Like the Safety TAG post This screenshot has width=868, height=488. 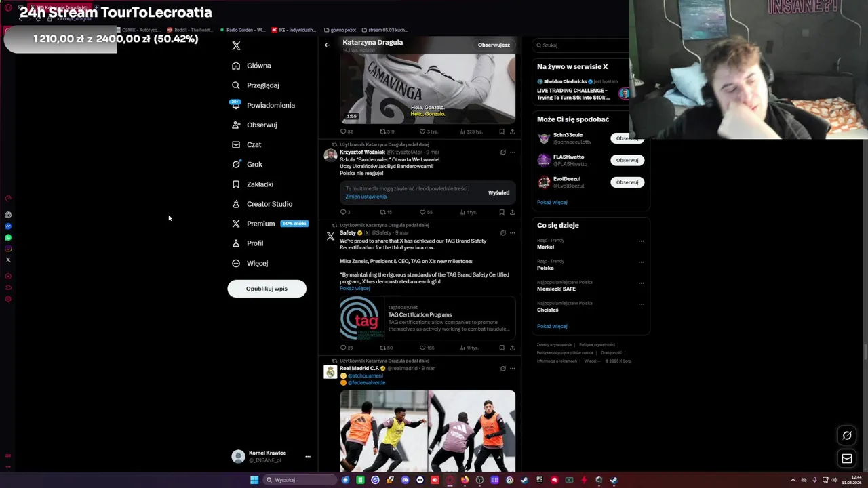point(426,348)
